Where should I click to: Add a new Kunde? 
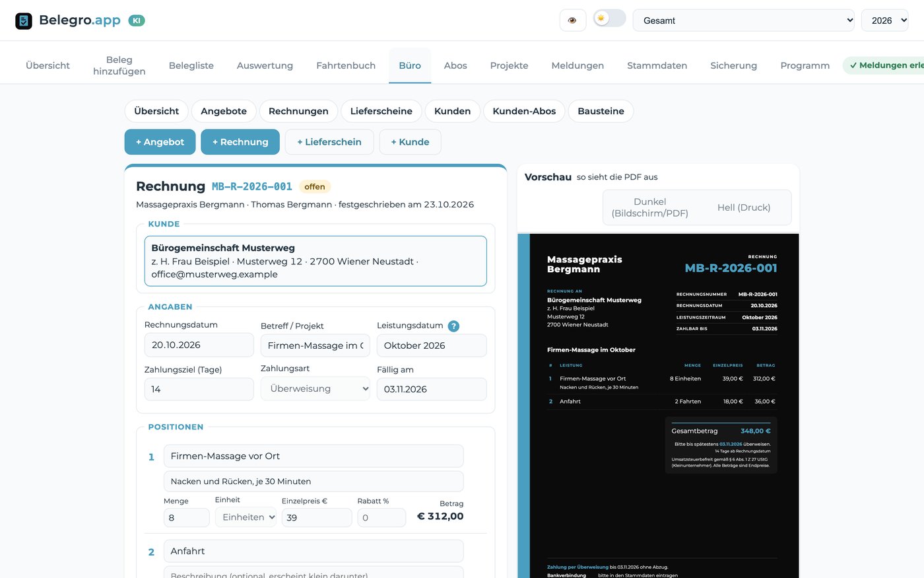pyautogui.click(x=411, y=142)
